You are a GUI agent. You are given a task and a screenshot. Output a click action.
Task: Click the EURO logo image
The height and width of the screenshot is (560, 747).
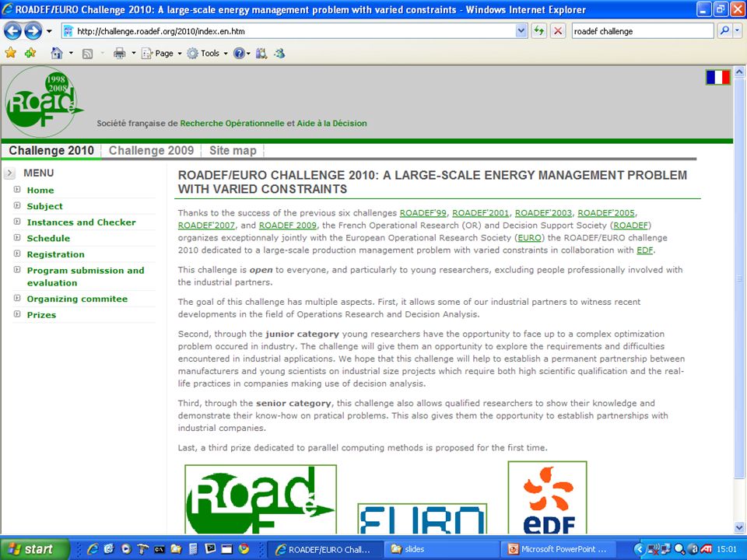point(422,519)
